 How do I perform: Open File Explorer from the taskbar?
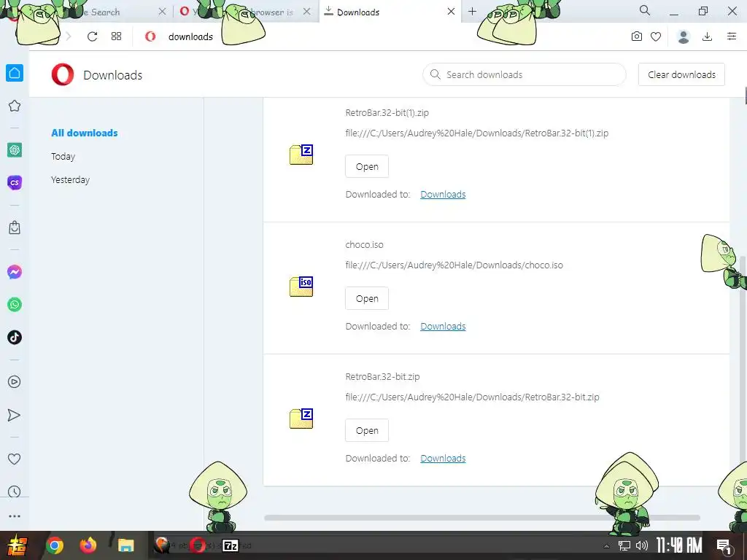pos(125,545)
